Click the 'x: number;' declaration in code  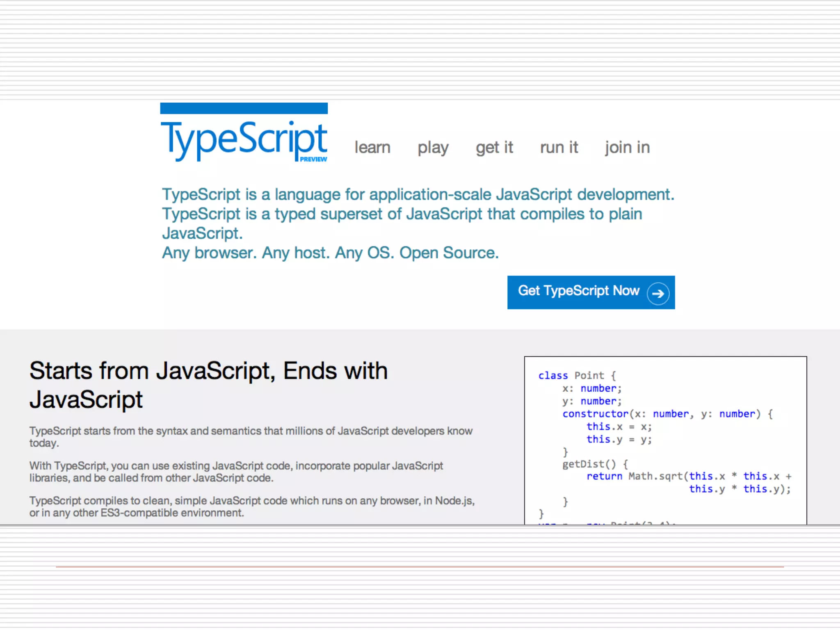592,388
